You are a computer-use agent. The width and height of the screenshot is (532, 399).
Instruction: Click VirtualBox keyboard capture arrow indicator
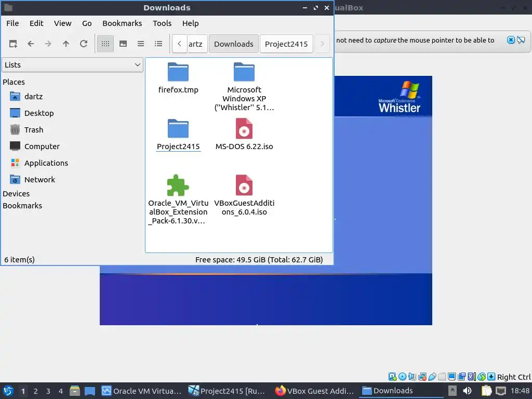(491, 377)
